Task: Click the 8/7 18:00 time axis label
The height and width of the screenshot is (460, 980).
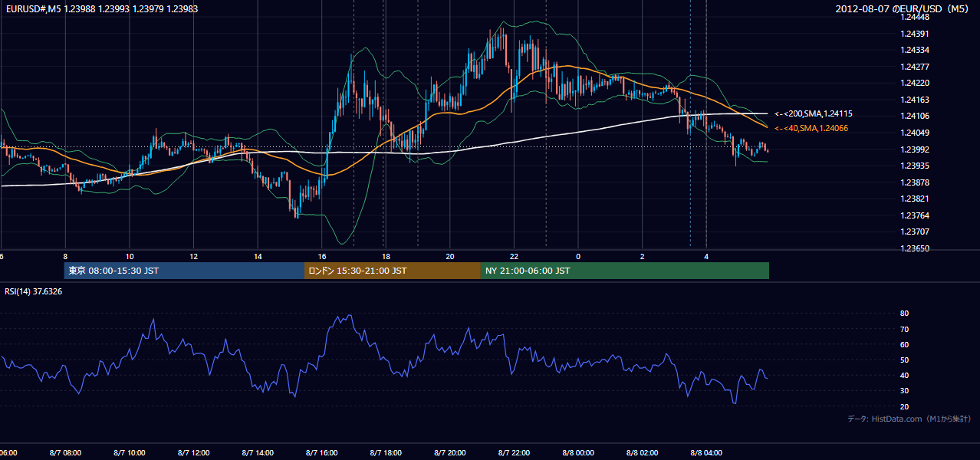Action: [386, 453]
